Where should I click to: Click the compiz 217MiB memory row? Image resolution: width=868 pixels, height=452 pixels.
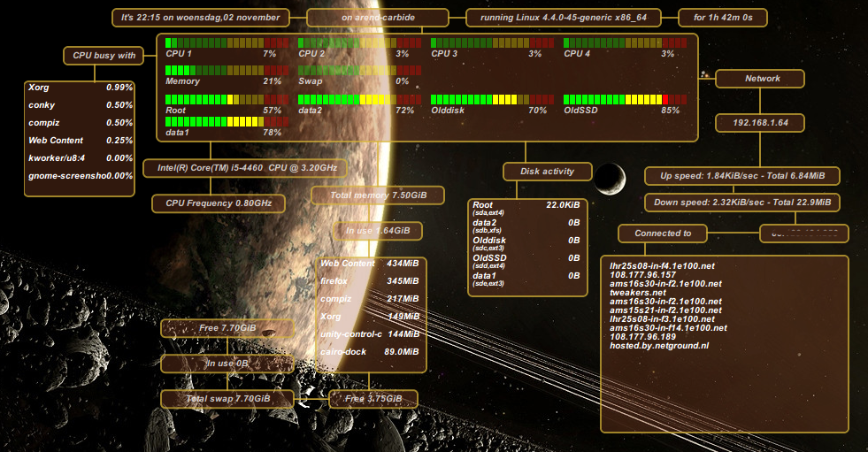[369, 299]
